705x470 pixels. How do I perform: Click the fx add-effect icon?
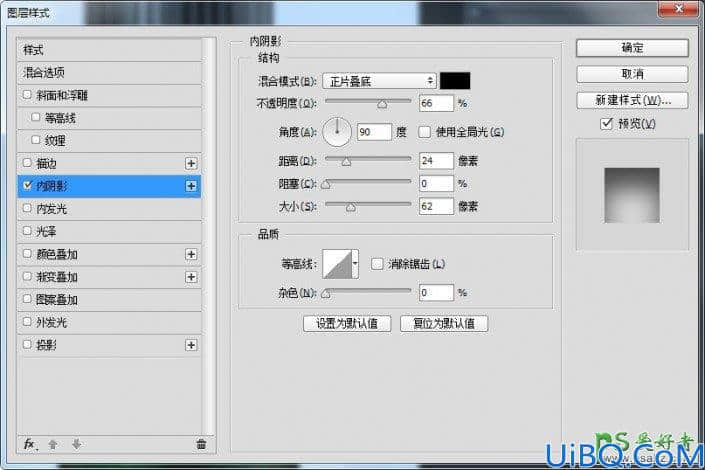point(30,444)
